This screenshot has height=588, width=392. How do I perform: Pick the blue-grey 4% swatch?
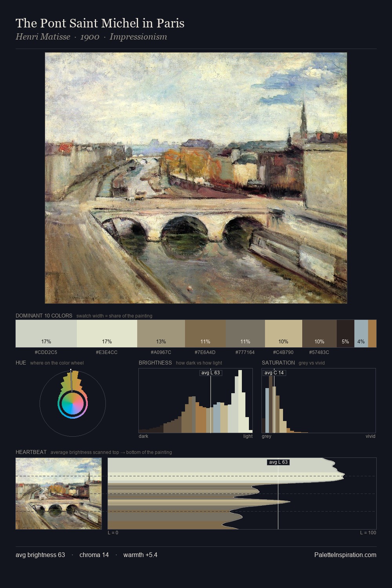tap(361, 334)
